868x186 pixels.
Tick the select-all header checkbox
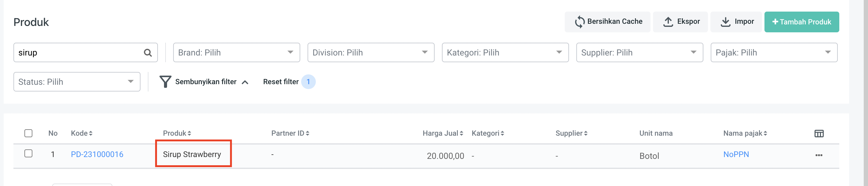(x=29, y=133)
